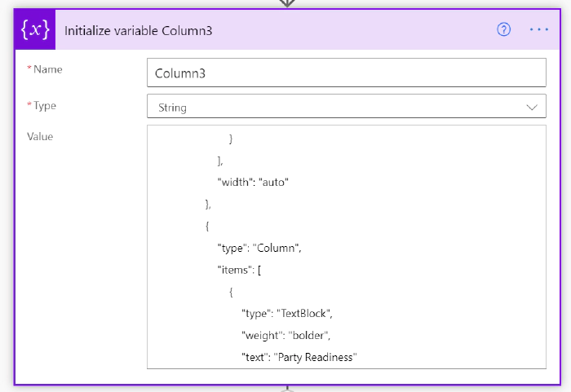Image resolution: width=571 pixels, height=392 pixels.
Task: Click the lone opening brace line in Value
Action: 208,227
